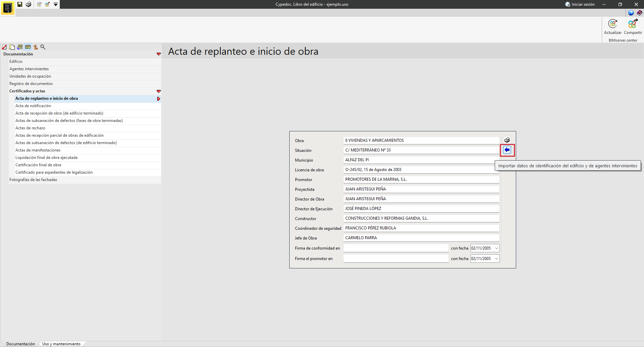The image size is (644, 347).
Task: Open Registro de documentos in the tree
Action: 85,84
